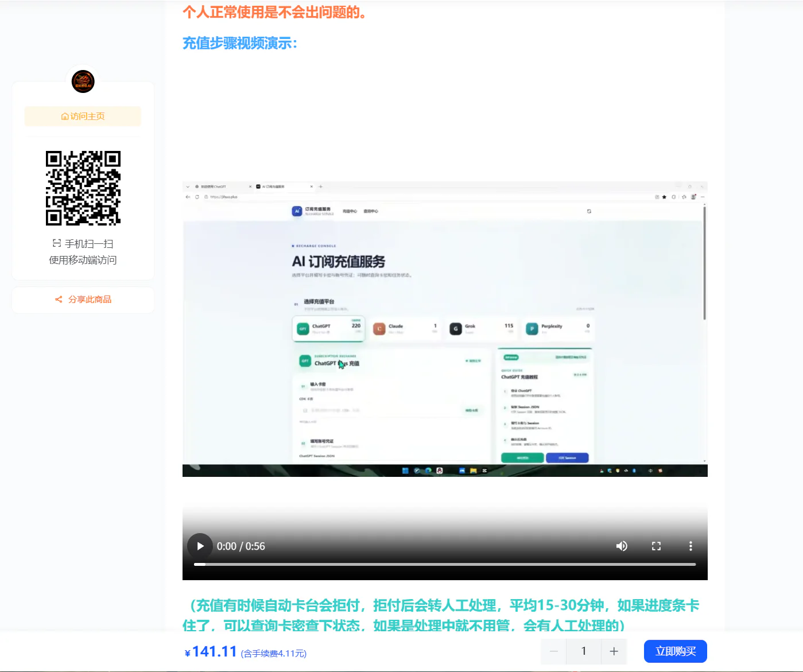803x672 pixels.
Task: Click the price ¥141.11
Action: [x=211, y=652]
